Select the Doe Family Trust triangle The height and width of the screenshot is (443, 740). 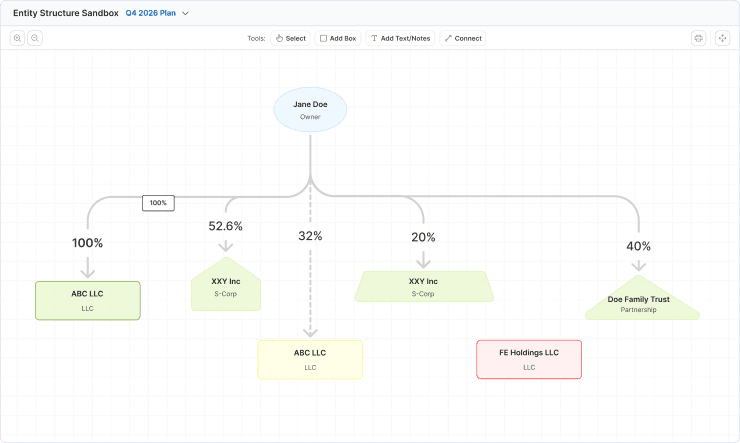[x=642, y=298]
